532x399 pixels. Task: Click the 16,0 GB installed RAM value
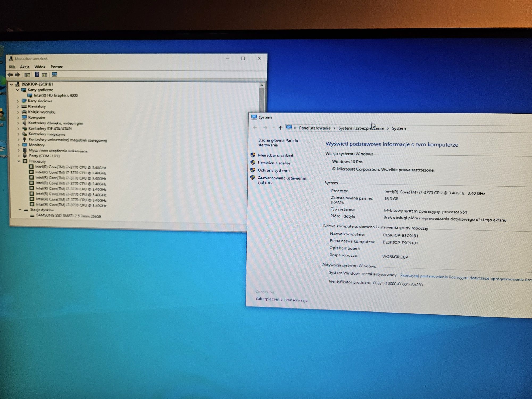point(391,199)
